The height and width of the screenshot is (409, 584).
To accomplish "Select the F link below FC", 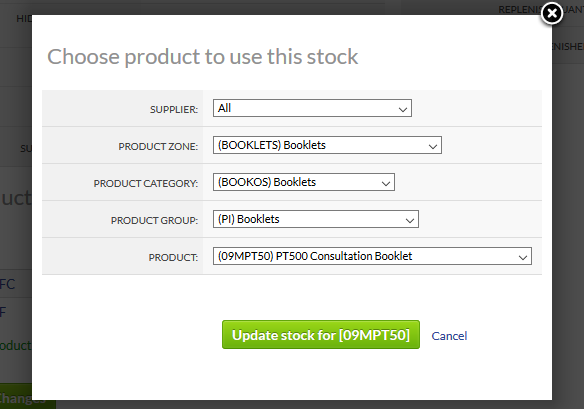I will coord(3,312).
